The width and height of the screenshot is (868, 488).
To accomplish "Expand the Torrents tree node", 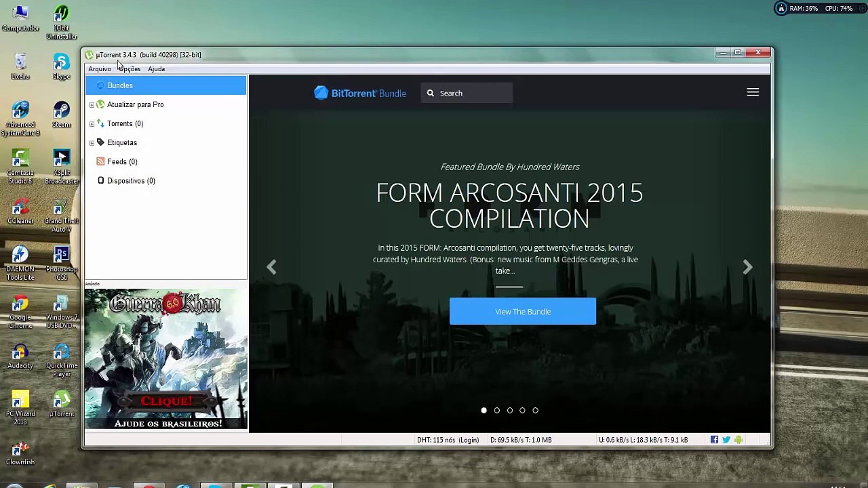I will coord(92,123).
